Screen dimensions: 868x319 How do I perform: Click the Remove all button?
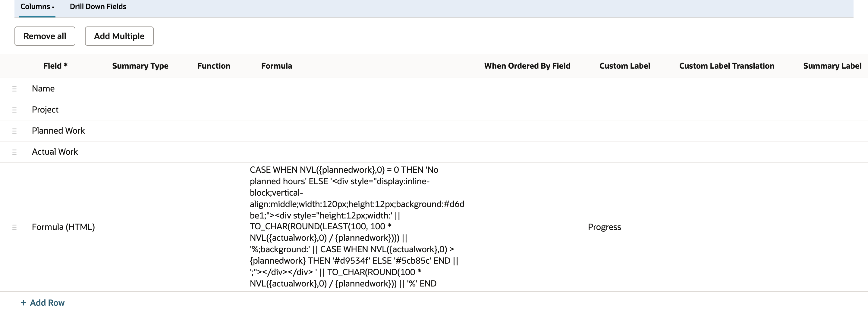(x=45, y=36)
